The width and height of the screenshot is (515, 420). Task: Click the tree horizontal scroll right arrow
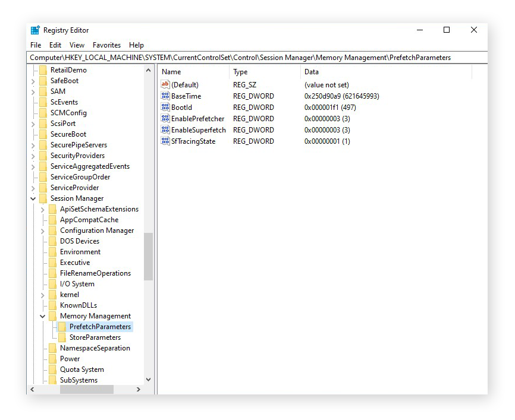click(139, 390)
